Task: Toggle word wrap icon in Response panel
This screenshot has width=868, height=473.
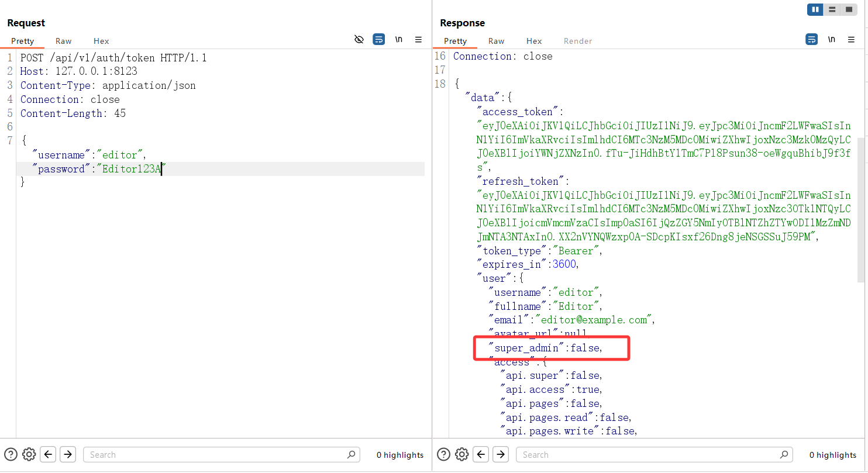Action: click(x=812, y=40)
